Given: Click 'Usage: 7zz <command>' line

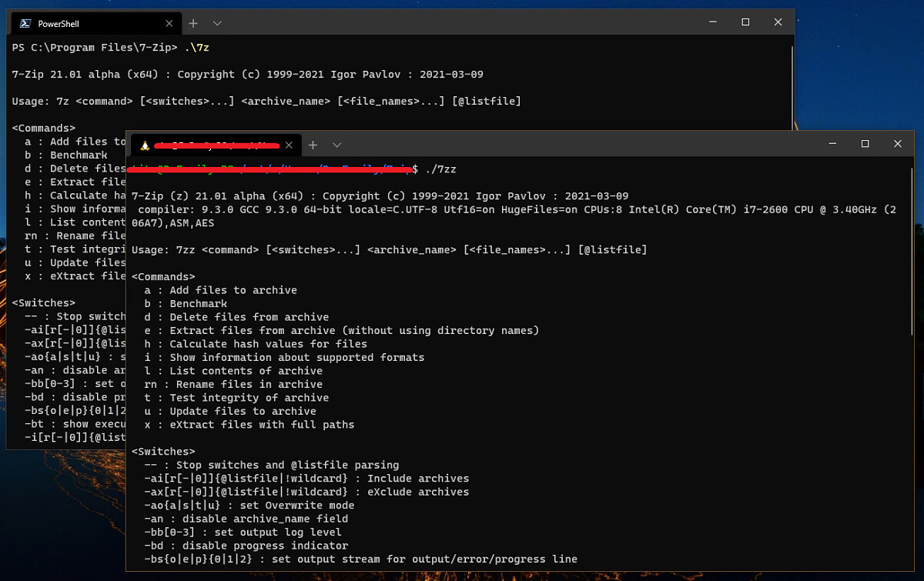Looking at the screenshot, I should point(390,250).
